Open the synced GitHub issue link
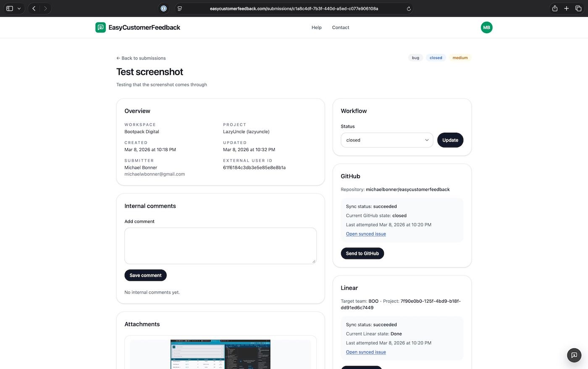The image size is (588, 369). pos(365,234)
